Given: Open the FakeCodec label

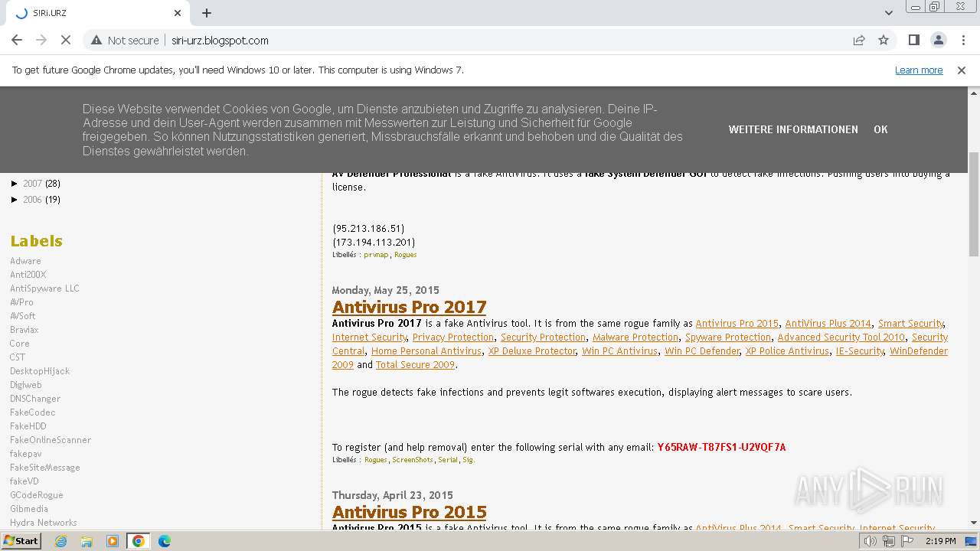Looking at the screenshot, I should click(32, 412).
